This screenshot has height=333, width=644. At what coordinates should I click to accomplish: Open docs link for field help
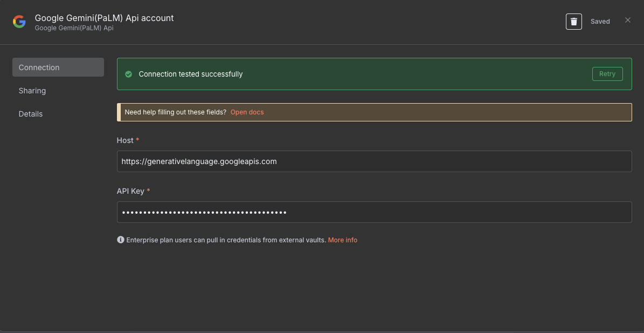(x=247, y=112)
